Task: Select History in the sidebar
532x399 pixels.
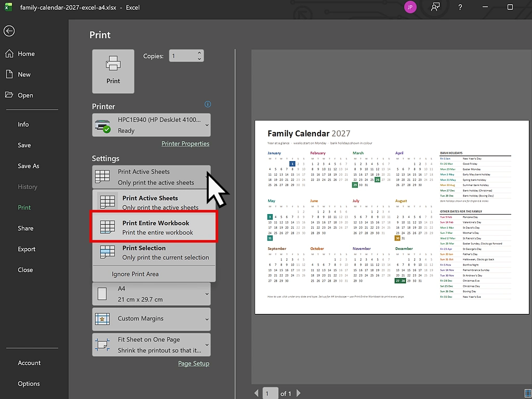Action: (28, 187)
